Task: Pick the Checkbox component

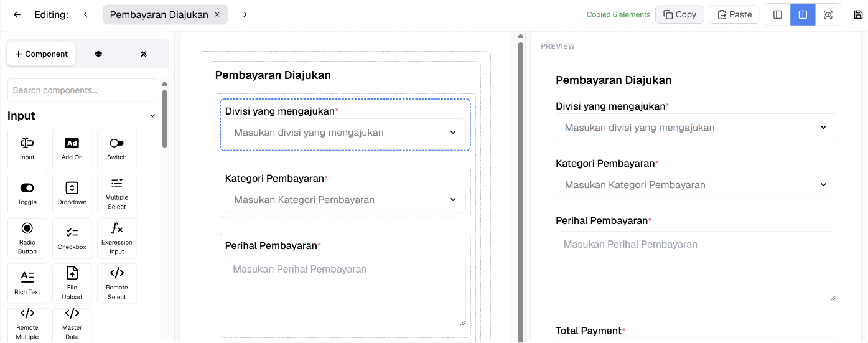Action: [72, 238]
